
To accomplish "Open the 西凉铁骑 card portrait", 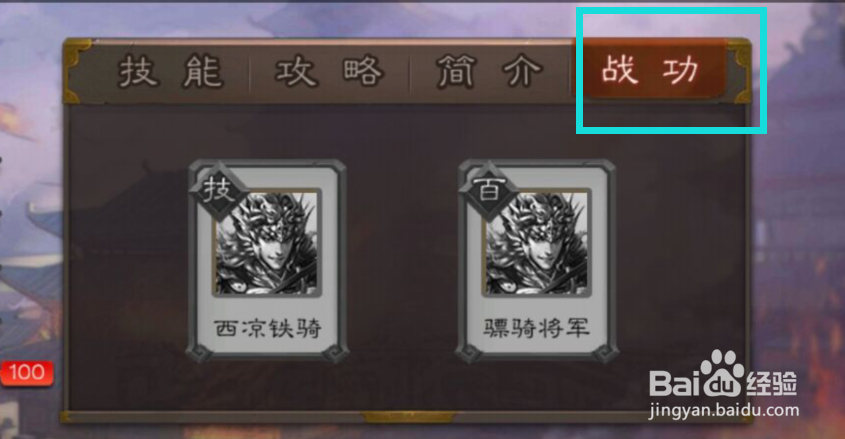I will point(267,242).
